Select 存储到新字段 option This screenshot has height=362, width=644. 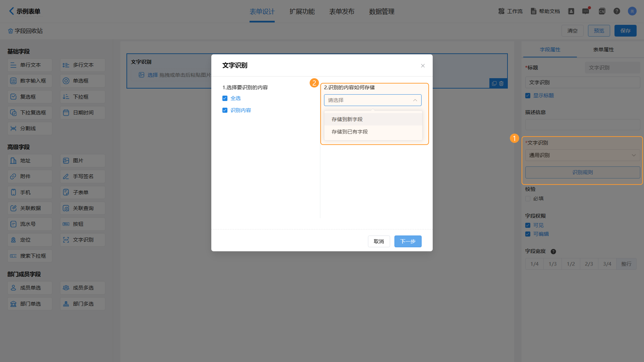[x=347, y=119]
